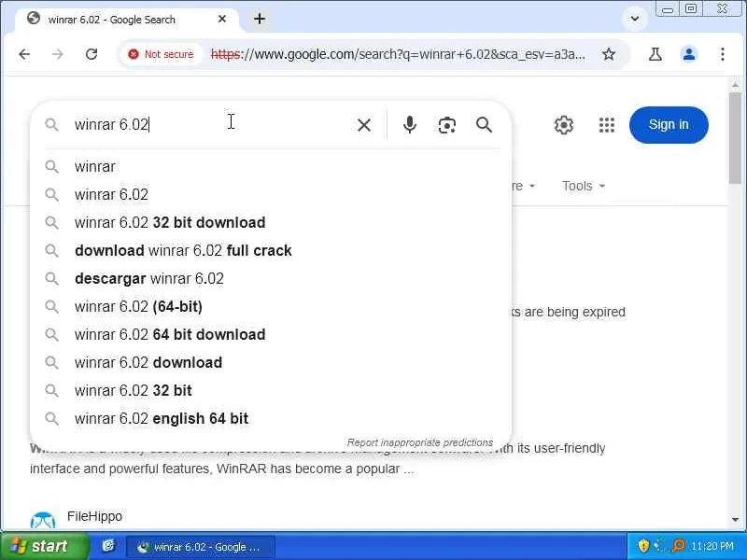Select 'descargar winrar 6.02' suggestion
The image size is (747, 560).
tap(271, 278)
